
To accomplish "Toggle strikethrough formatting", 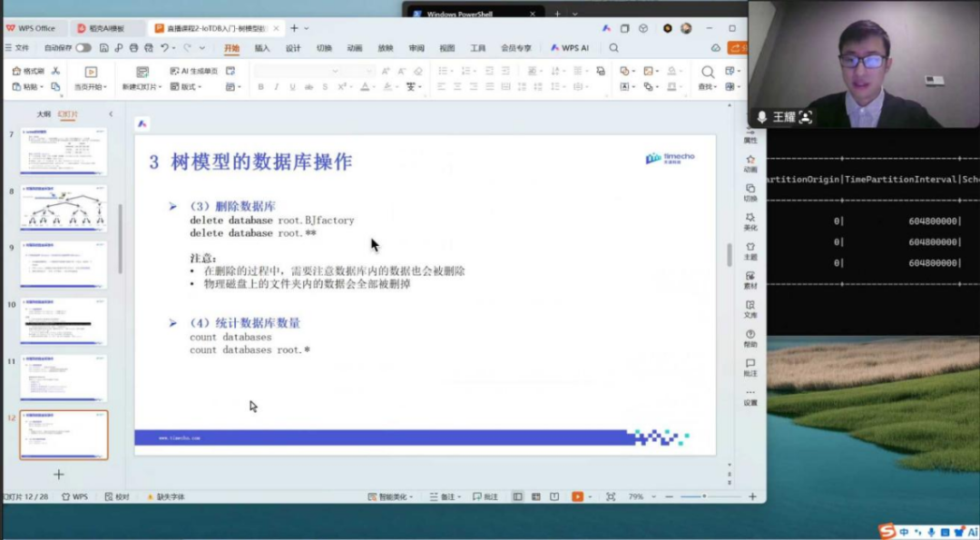I will pyautogui.click(x=309, y=87).
